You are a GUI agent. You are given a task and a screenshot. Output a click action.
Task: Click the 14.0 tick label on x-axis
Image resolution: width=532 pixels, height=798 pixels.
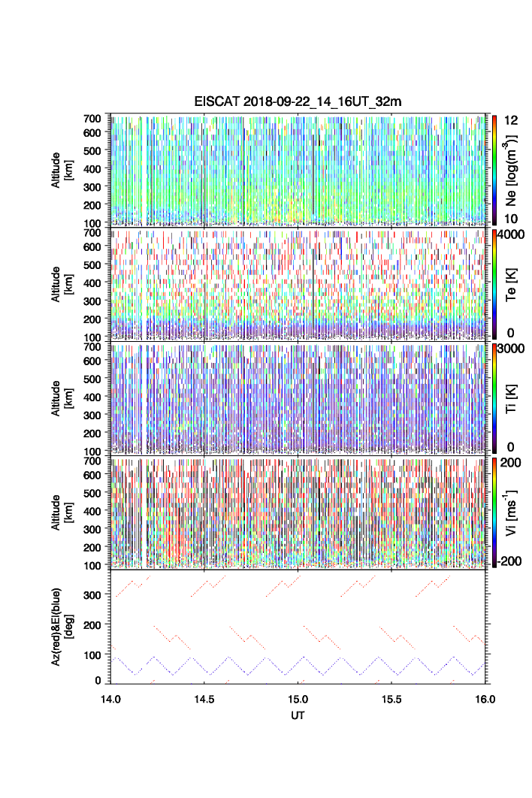tap(111, 698)
